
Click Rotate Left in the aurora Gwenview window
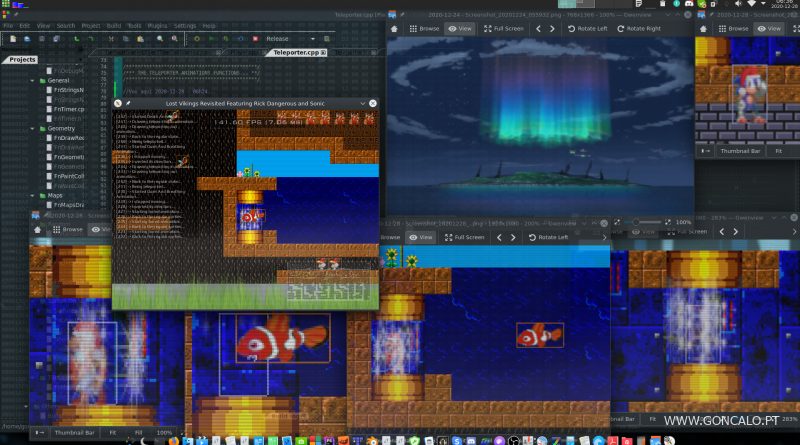pyautogui.click(x=588, y=29)
